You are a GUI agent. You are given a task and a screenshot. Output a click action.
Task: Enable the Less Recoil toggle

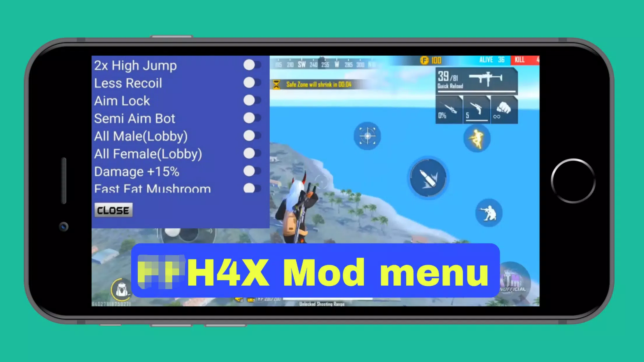[250, 83]
